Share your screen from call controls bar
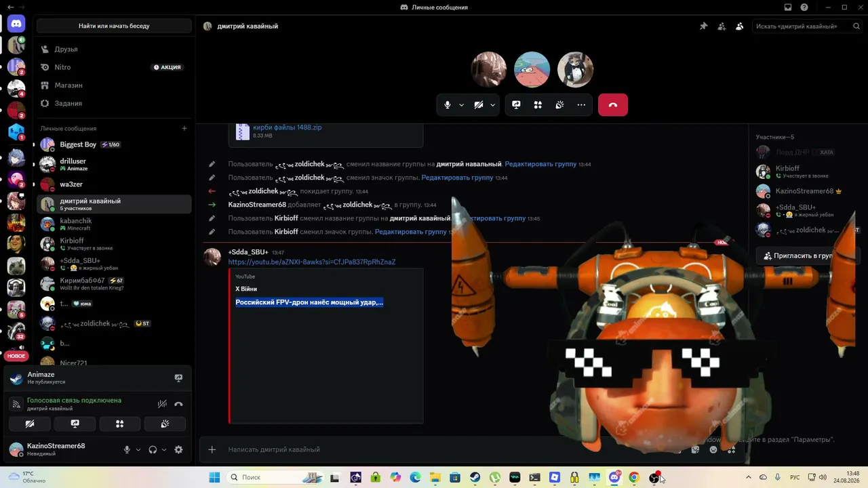This screenshot has height=488, width=868. pos(516,105)
